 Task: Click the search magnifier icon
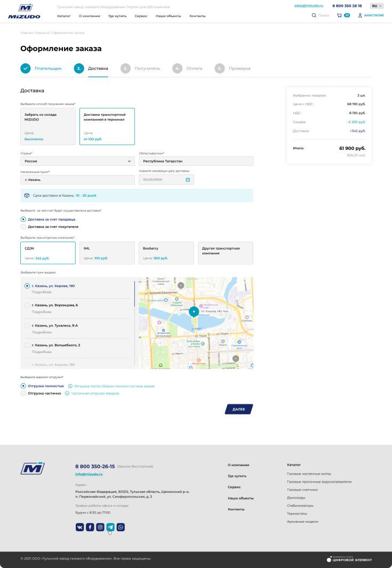[314, 15]
